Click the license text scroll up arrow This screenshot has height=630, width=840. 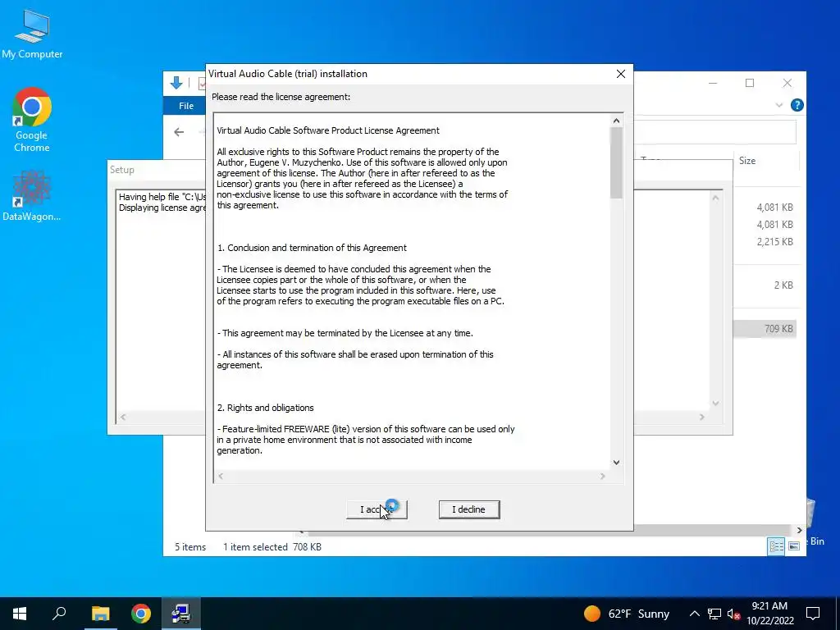tap(616, 121)
